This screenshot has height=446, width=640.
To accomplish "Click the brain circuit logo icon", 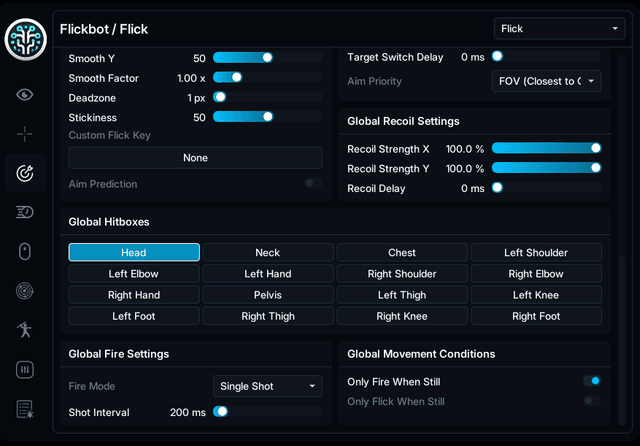I will coord(25,39).
